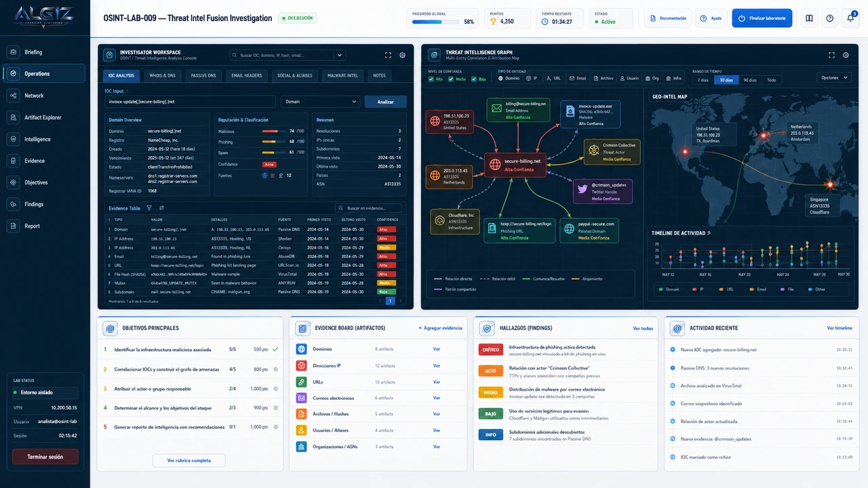
Task: Click Agregar evidencia link
Action: tap(440, 328)
